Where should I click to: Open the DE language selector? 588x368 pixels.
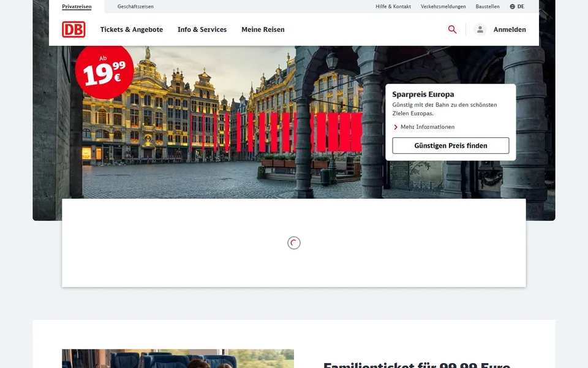pos(517,6)
